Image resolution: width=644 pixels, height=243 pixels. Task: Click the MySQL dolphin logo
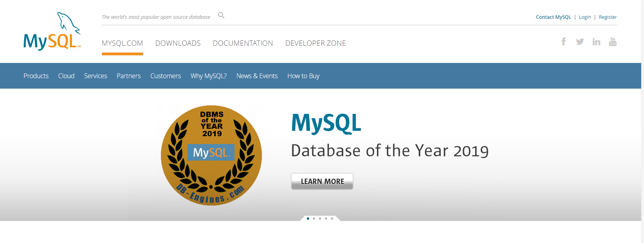52,31
